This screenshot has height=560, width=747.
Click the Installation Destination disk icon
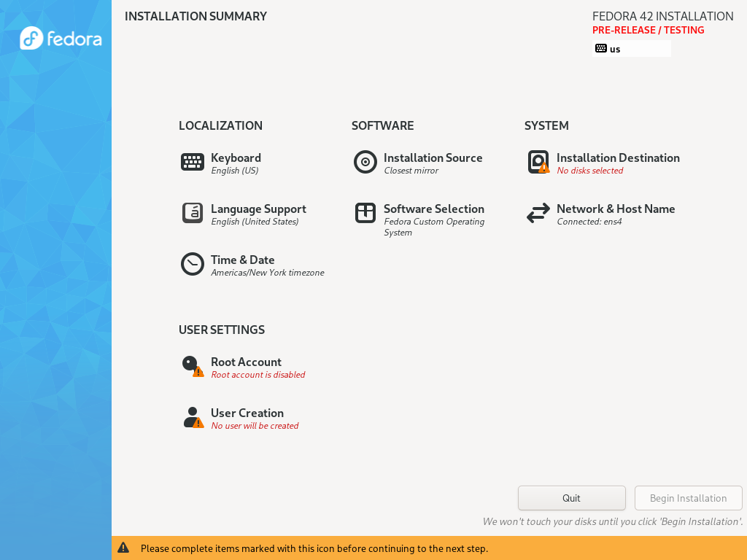(538, 162)
